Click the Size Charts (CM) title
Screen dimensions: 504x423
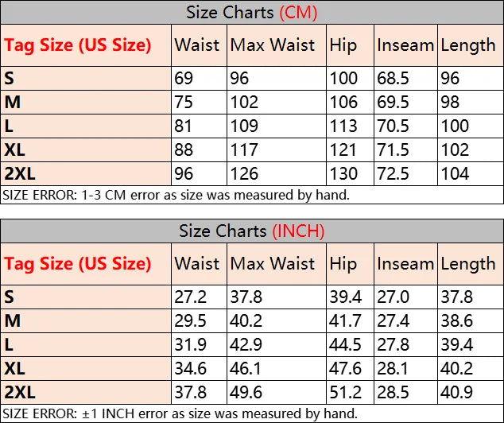click(251, 13)
